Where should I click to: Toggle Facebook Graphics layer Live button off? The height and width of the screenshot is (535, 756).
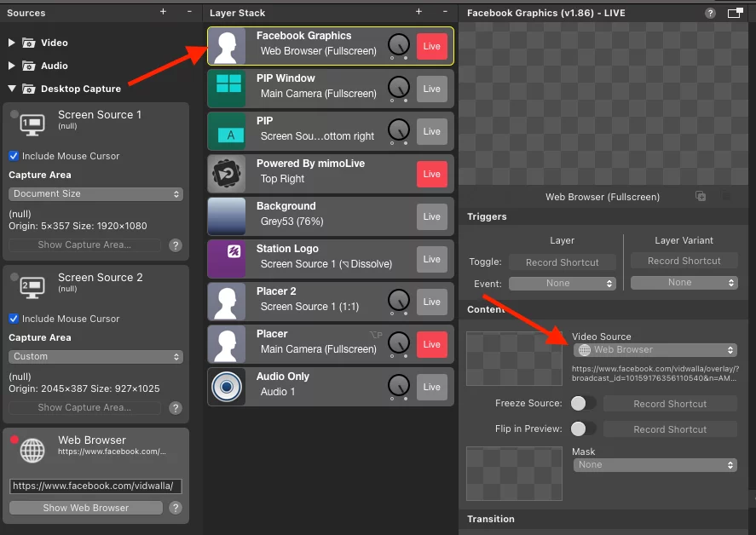[432, 46]
